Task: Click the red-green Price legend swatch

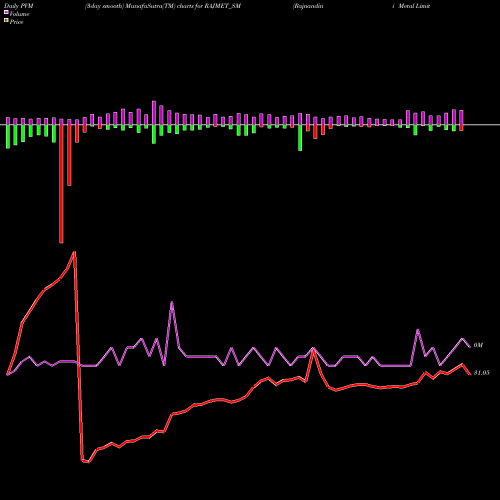Action: [x=6, y=20]
